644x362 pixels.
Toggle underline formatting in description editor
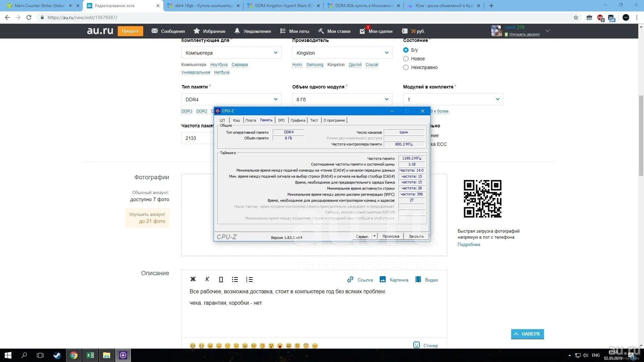221,279
